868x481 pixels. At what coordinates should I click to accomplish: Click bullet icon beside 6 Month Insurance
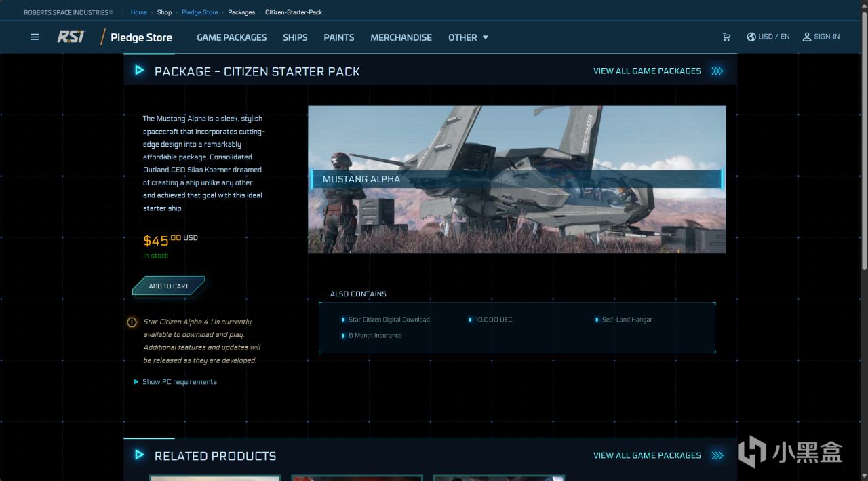pyautogui.click(x=344, y=336)
